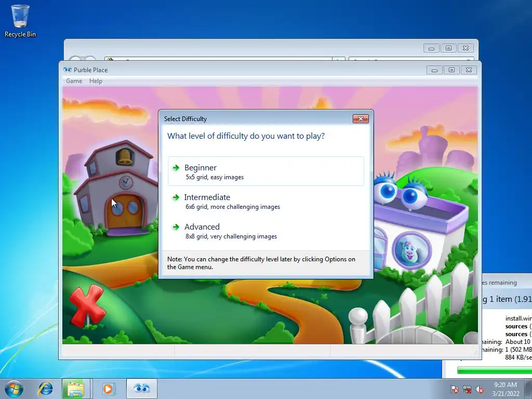Choose the Advanced difficulty option
532x399 pixels.
[265, 231]
